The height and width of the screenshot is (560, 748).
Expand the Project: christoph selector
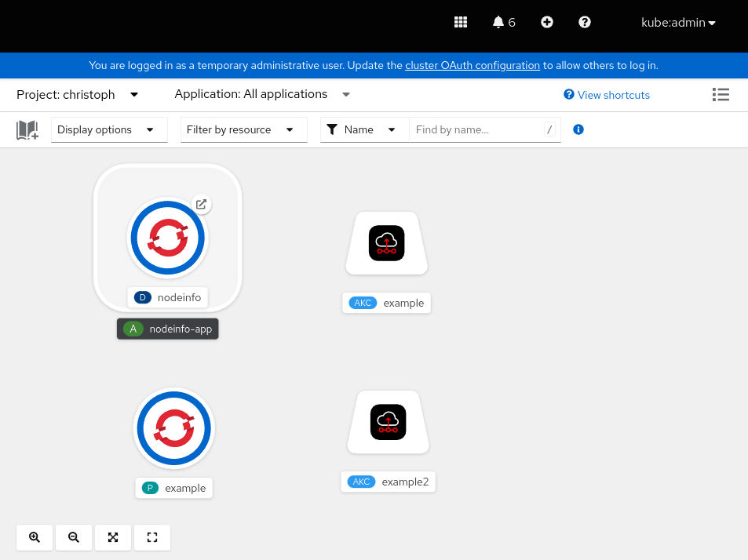coord(77,94)
